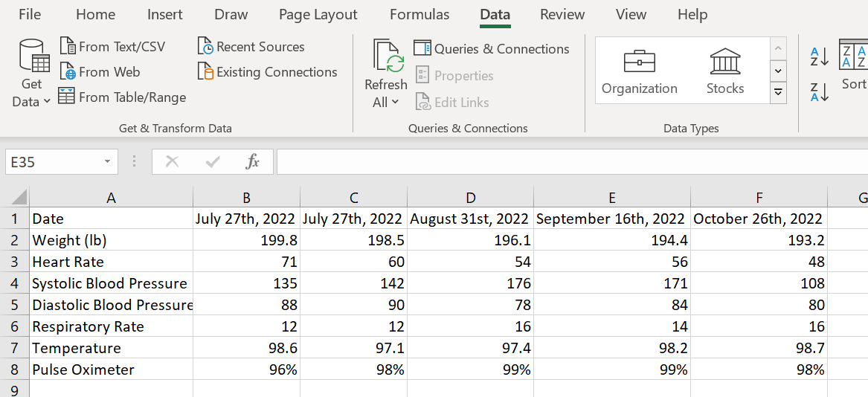Viewport: 868px width, 397px height.
Task: Select row 4 header
Action: click(x=14, y=283)
